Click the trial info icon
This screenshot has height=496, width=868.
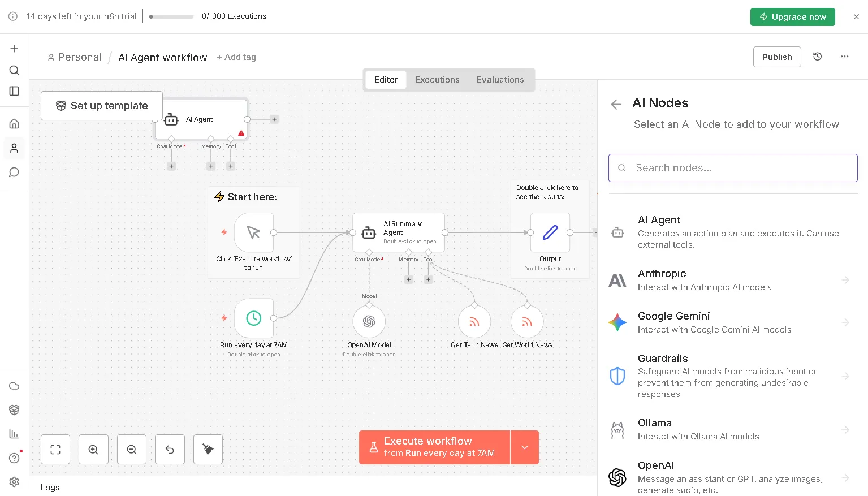coord(13,16)
